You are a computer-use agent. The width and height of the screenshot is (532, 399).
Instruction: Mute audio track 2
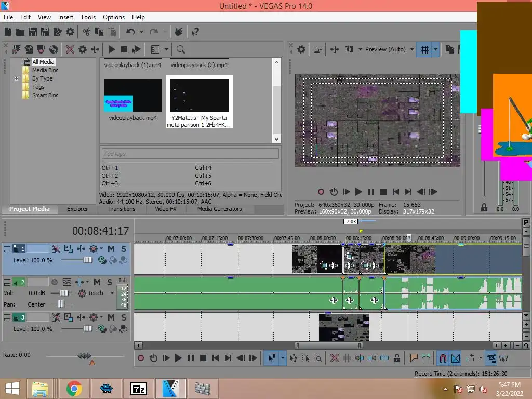[97, 282]
